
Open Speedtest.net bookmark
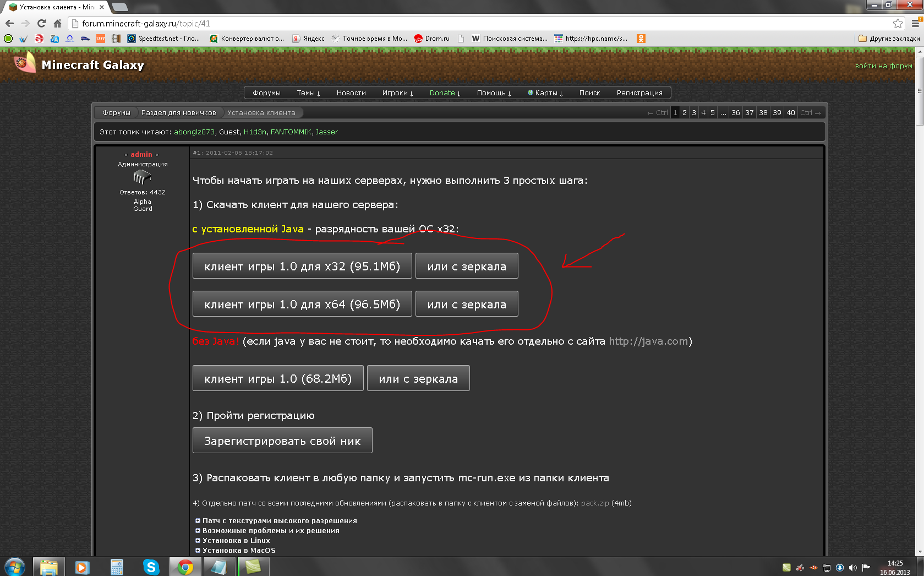pos(163,39)
